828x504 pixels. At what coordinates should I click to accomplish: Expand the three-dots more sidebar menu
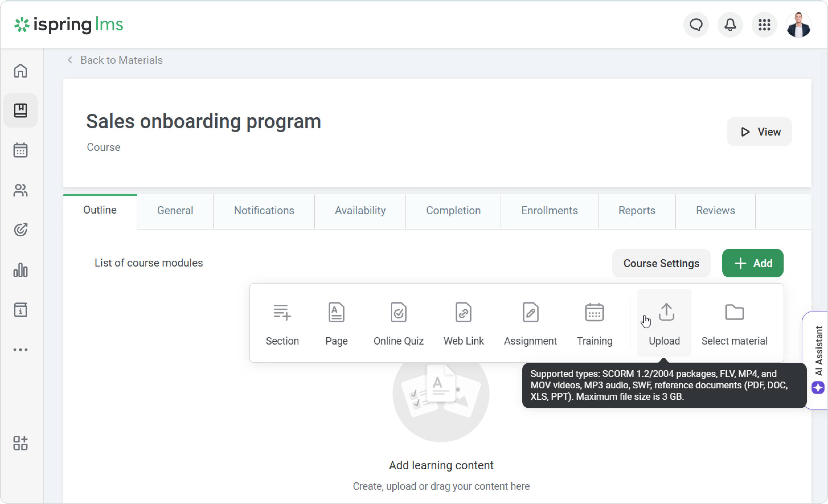pos(21,350)
